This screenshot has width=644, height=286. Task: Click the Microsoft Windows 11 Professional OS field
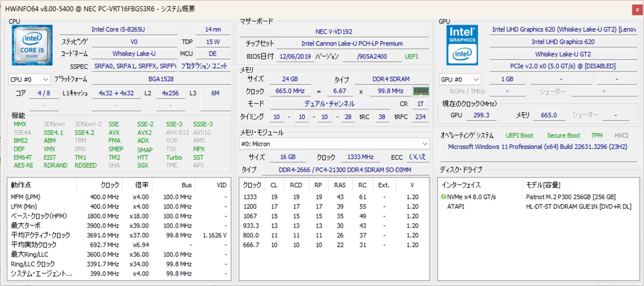[537, 147]
